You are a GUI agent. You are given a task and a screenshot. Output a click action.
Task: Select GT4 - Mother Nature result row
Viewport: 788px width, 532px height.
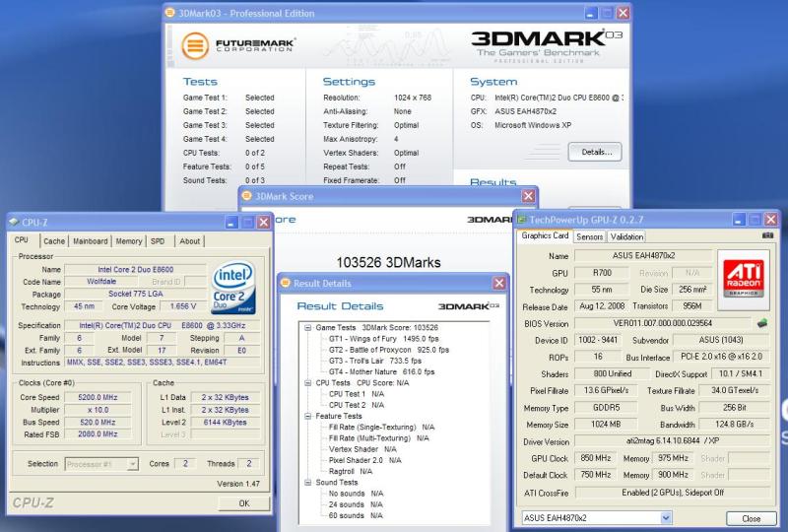381,372
